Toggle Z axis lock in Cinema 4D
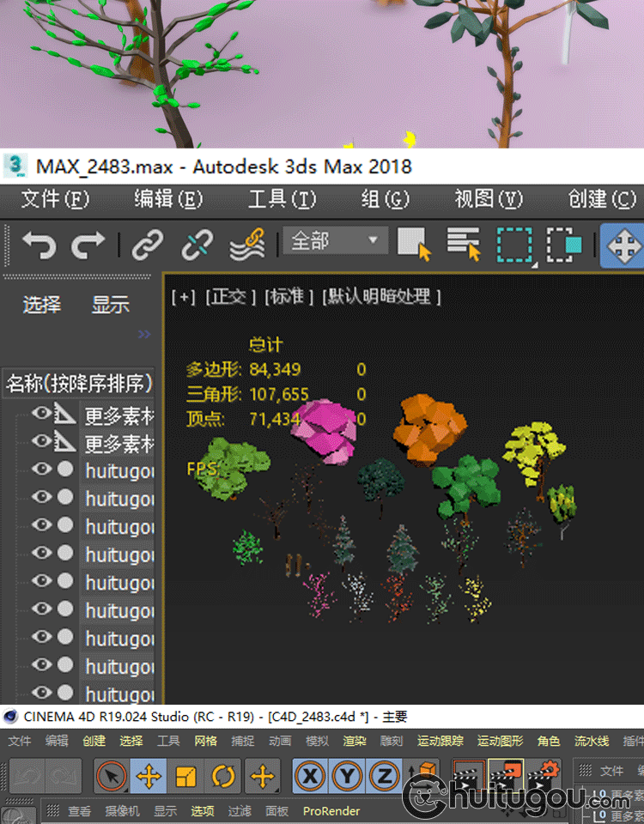The width and height of the screenshot is (644, 824). pyautogui.click(x=385, y=776)
